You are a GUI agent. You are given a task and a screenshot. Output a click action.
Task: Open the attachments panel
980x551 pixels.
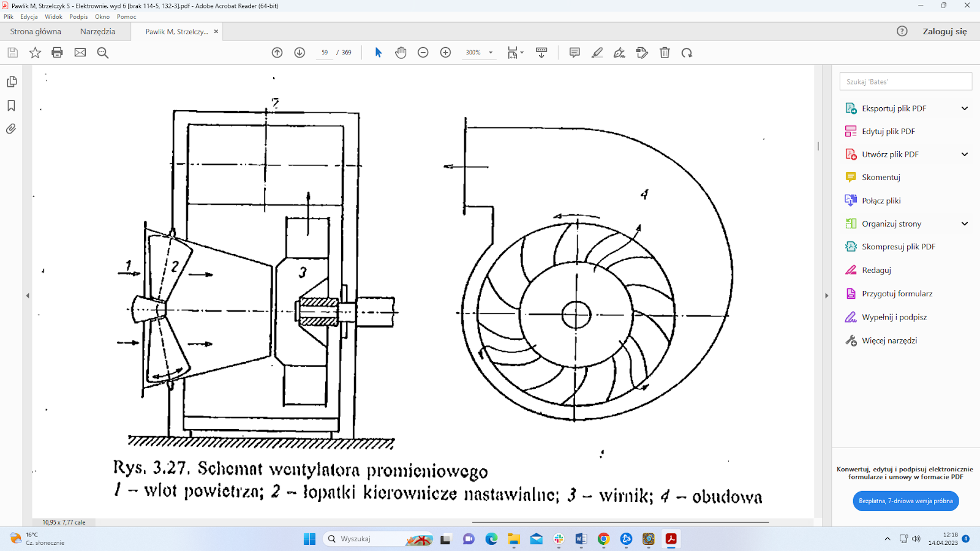(x=11, y=129)
